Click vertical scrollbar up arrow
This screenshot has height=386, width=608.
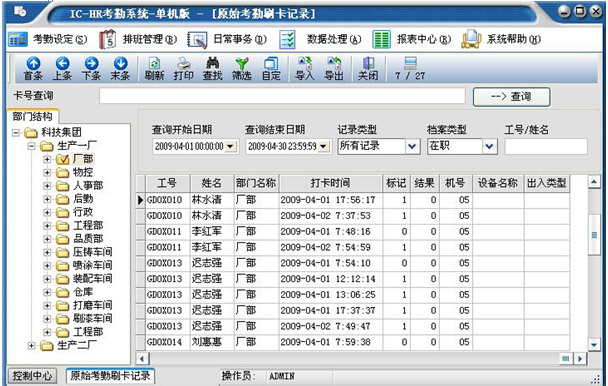point(594,182)
